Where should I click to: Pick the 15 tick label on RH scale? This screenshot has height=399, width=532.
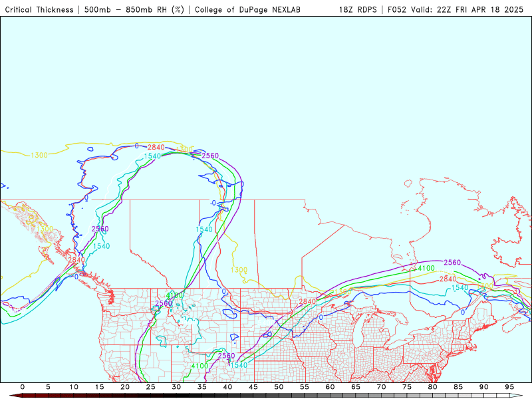click(99, 387)
